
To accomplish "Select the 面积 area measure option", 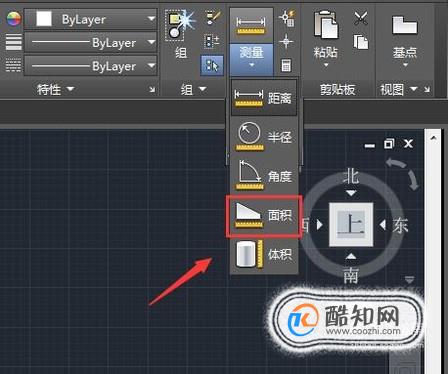I will tap(264, 216).
